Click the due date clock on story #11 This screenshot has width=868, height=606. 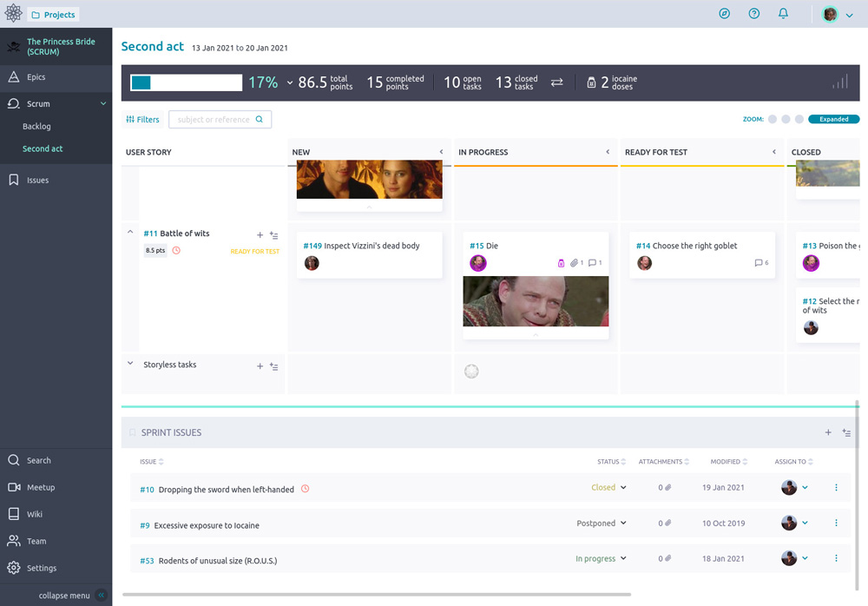click(176, 250)
